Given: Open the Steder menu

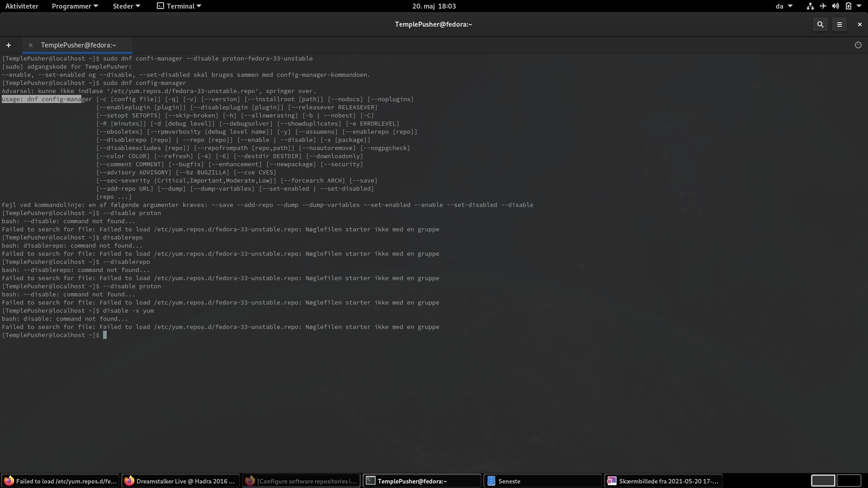Looking at the screenshot, I should point(126,6).
